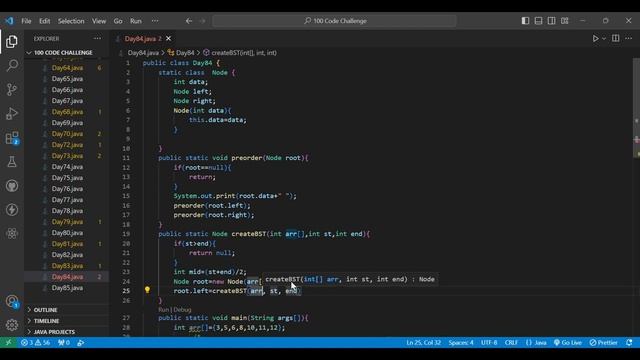This screenshot has height=360, width=640.
Task: Open the Extensions view icon
Action: (x=12, y=138)
